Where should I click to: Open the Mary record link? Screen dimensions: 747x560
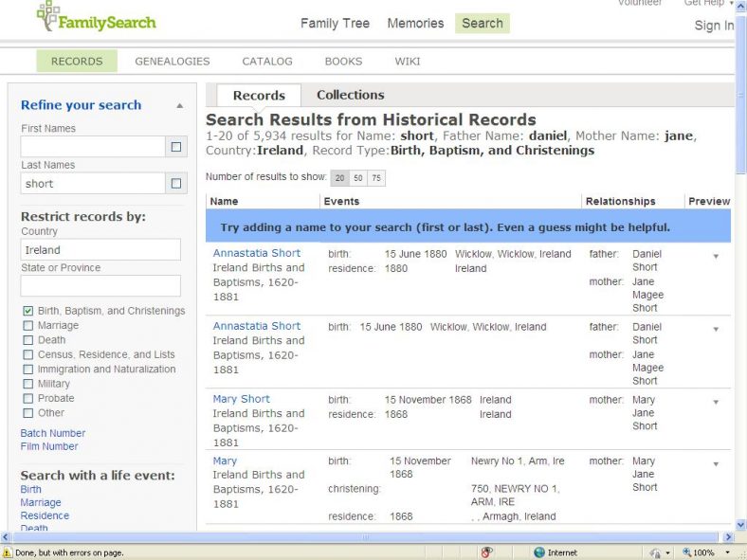225,461
